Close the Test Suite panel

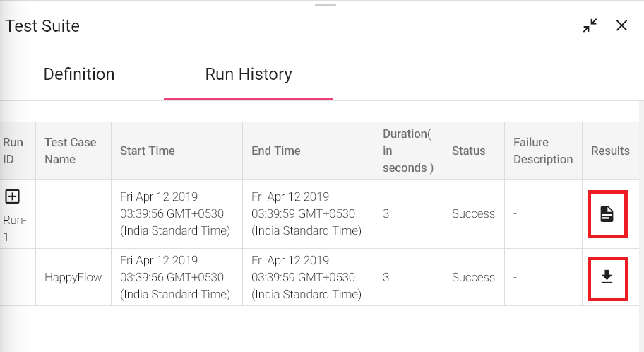coord(622,25)
